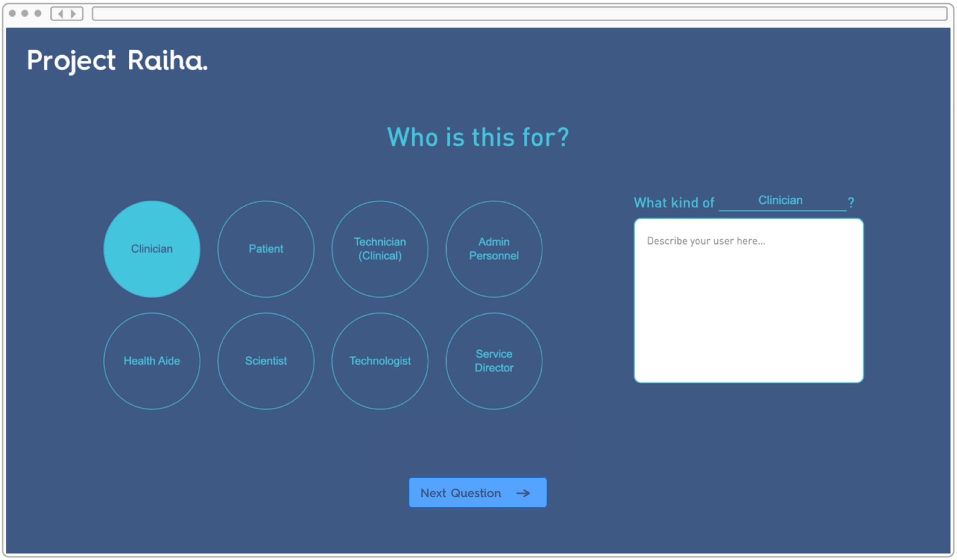Viewport: 957px width, 560px height.
Task: Select the Technician Clinical circle
Action: 379,248
